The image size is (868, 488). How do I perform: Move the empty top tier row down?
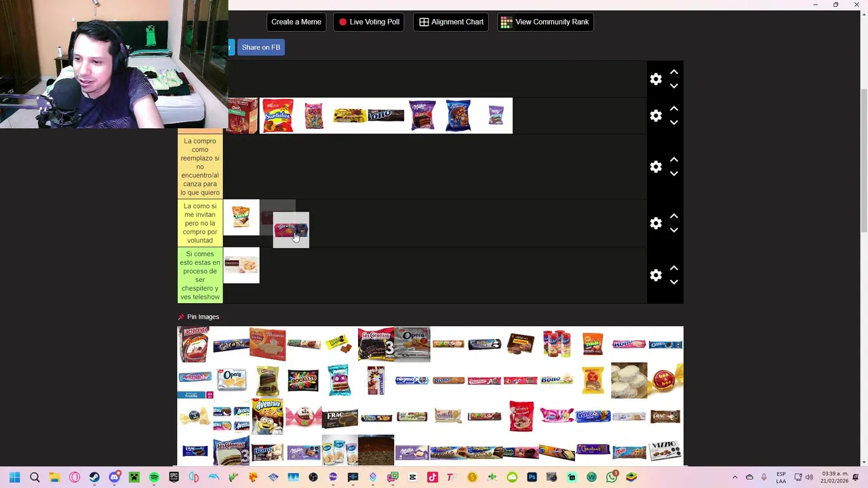(674, 86)
